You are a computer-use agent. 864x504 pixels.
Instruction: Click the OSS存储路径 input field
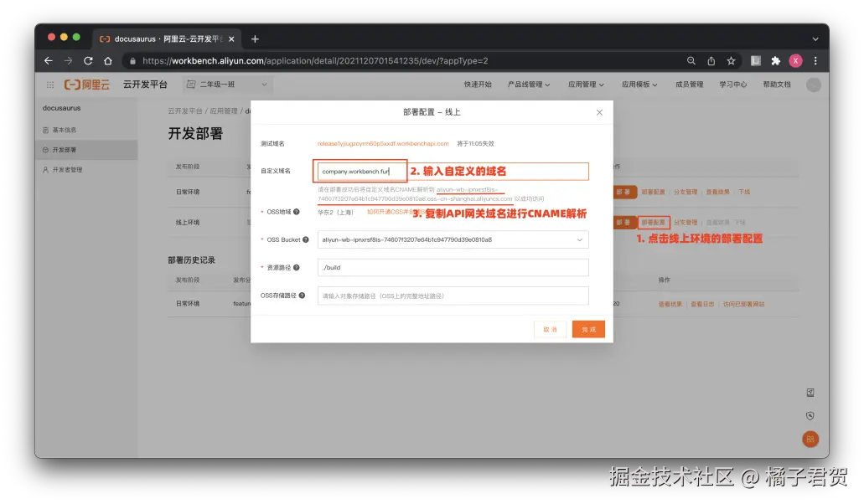tap(453, 296)
